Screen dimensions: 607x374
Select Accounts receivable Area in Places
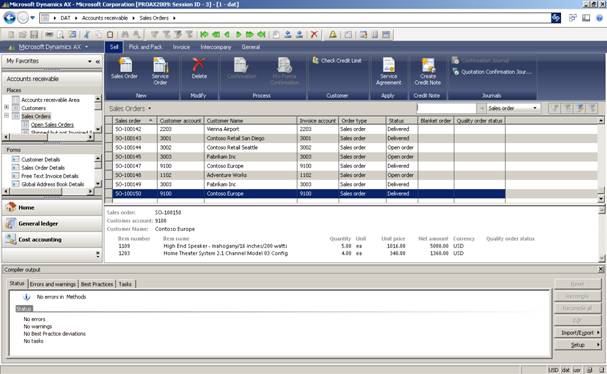point(50,100)
